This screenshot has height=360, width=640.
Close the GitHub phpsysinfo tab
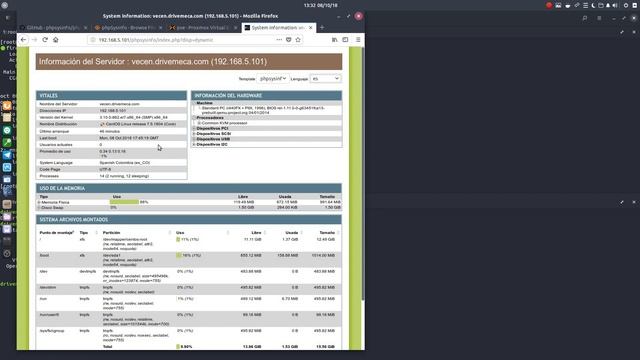pos(85,28)
